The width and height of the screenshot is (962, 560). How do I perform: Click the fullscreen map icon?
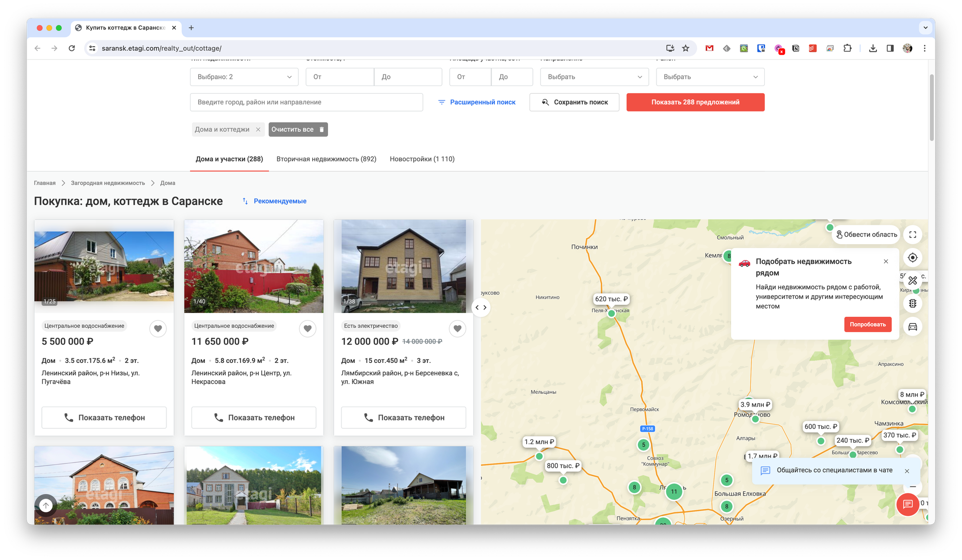point(912,235)
